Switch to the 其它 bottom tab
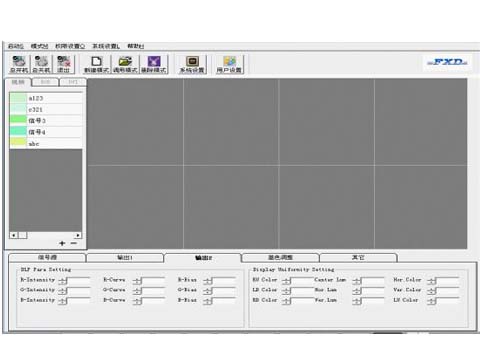The image size is (480, 360). [x=358, y=258]
